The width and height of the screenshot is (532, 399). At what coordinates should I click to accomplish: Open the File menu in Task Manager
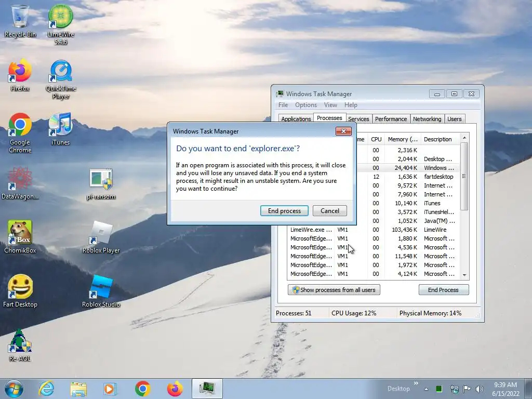pyautogui.click(x=283, y=105)
